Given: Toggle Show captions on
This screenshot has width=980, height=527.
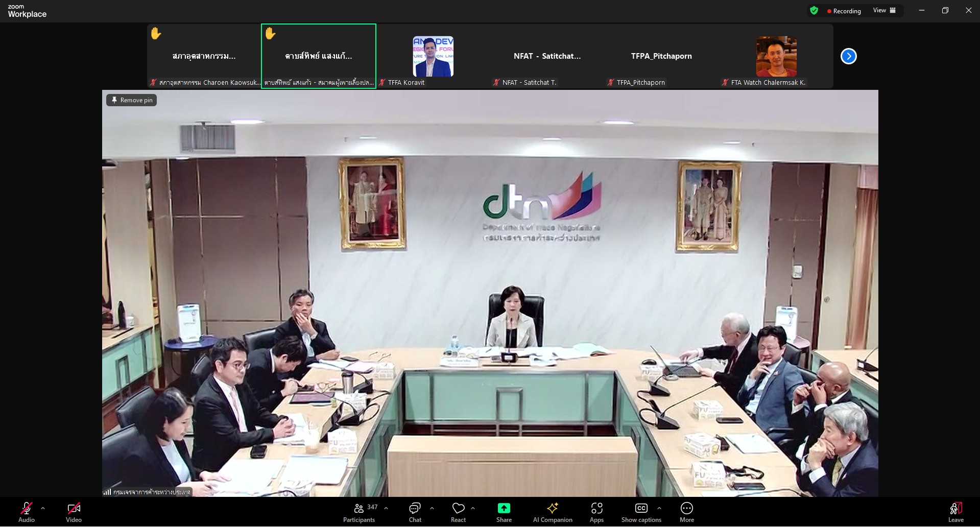Looking at the screenshot, I should coord(641,512).
